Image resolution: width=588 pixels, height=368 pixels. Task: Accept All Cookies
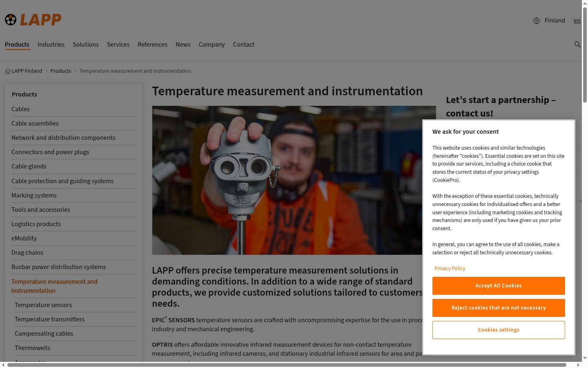click(499, 286)
